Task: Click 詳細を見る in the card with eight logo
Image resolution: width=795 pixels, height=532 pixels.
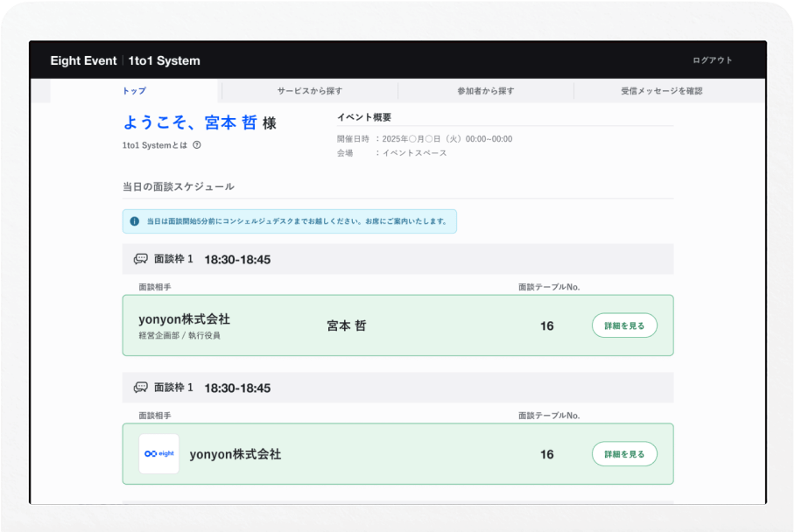Action: [624, 454]
